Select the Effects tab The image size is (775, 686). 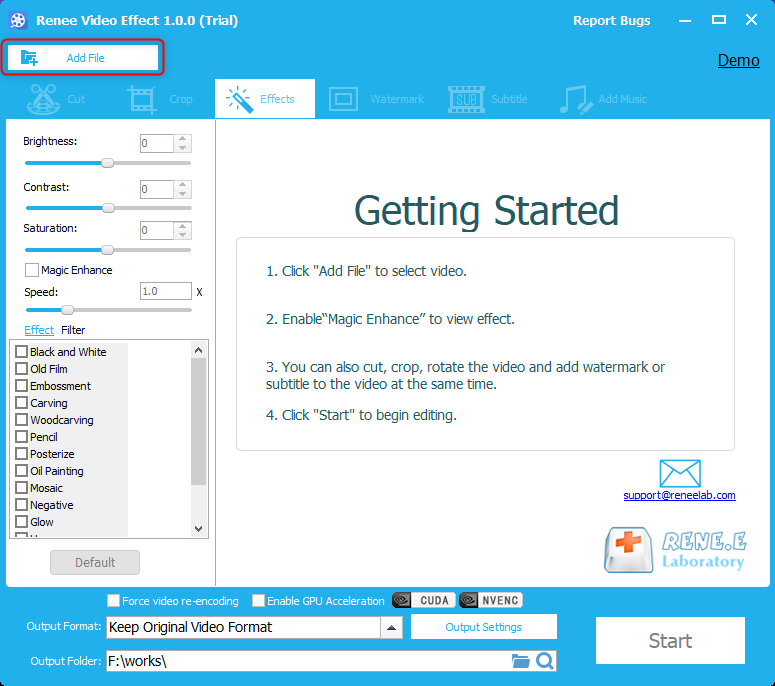[265, 99]
